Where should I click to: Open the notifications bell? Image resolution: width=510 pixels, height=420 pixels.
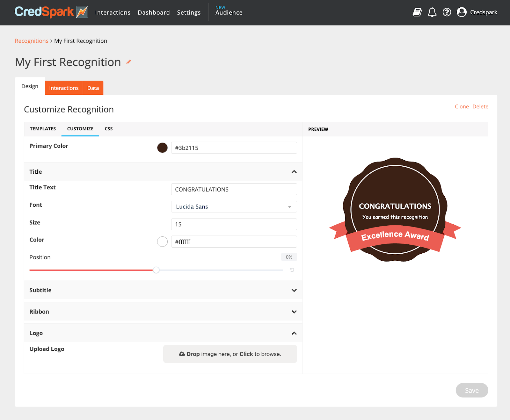point(432,12)
